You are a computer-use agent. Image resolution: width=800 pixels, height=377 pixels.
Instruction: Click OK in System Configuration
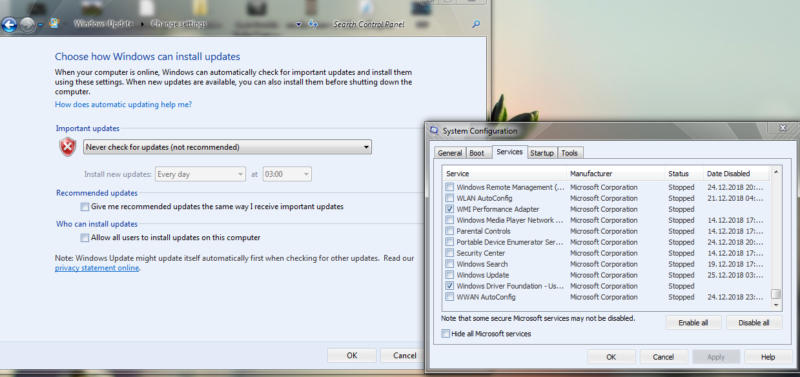coord(611,357)
